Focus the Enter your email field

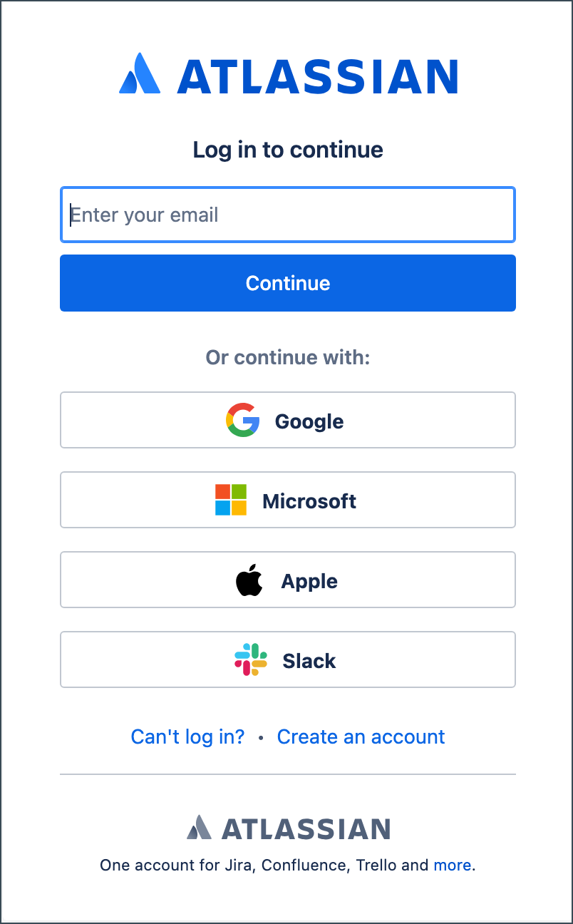click(x=288, y=215)
